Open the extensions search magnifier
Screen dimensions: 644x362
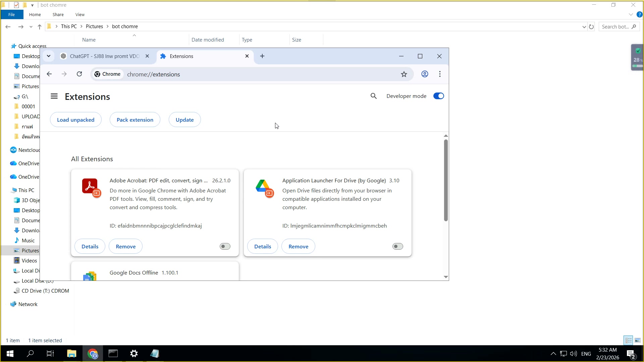374,96
